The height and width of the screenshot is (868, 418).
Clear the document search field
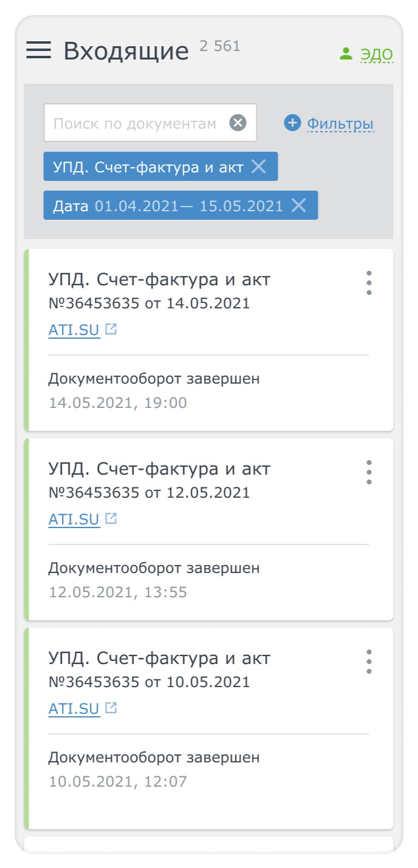tap(238, 123)
